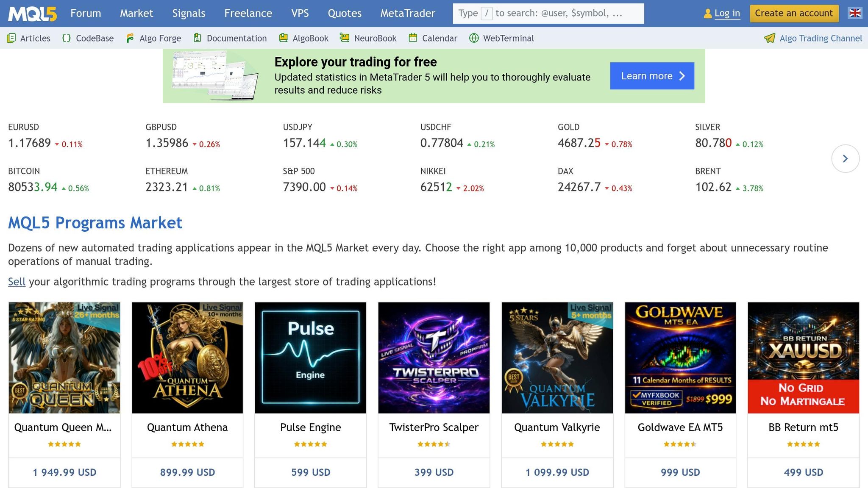The height and width of the screenshot is (488, 868).
Task: Open the BB Return XAUUSD product thumbnail
Action: coord(804,358)
